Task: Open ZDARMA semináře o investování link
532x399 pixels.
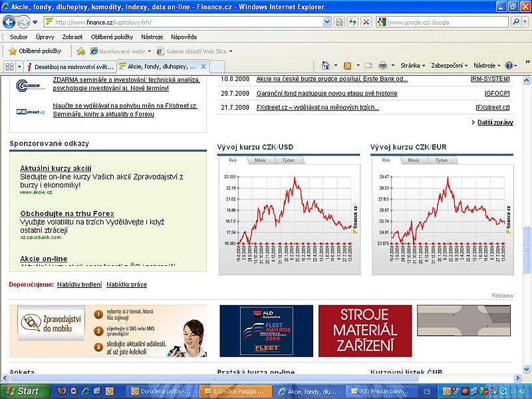Action: [x=126, y=84]
